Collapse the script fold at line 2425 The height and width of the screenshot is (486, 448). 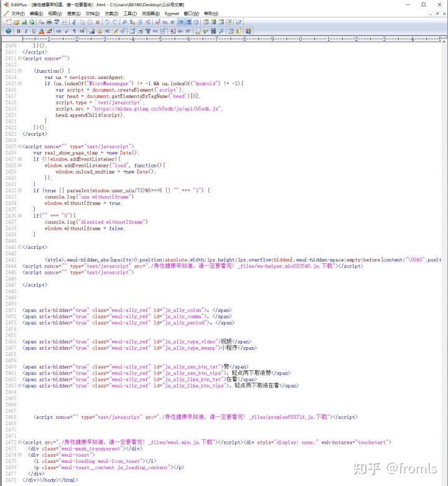(20, 146)
